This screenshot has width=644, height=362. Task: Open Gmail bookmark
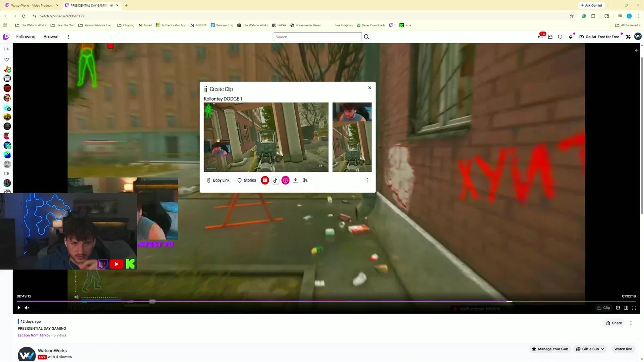click(x=145, y=25)
